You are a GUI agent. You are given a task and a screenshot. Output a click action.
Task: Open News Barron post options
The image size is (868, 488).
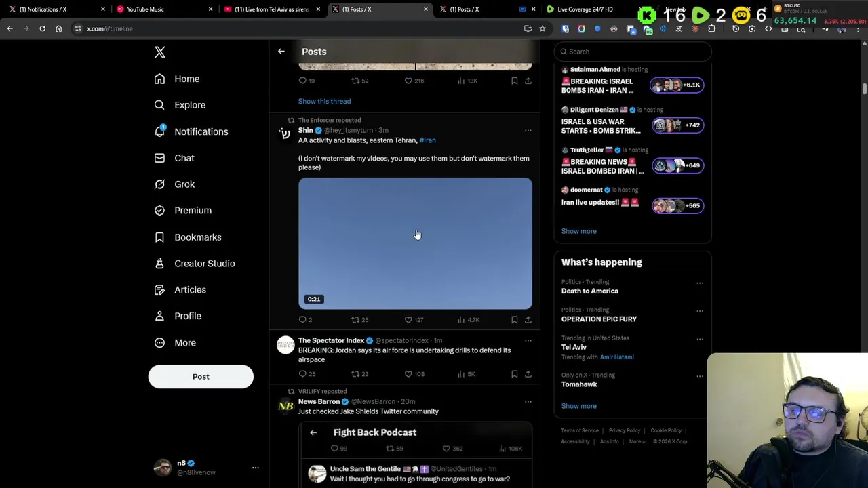point(528,401)
